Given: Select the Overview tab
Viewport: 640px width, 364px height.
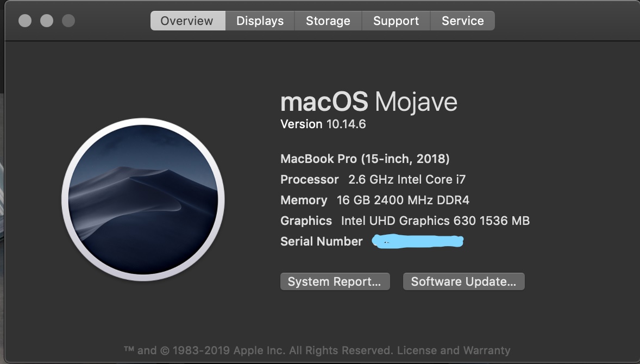Looking at the screenshot, I should point(187,21).
